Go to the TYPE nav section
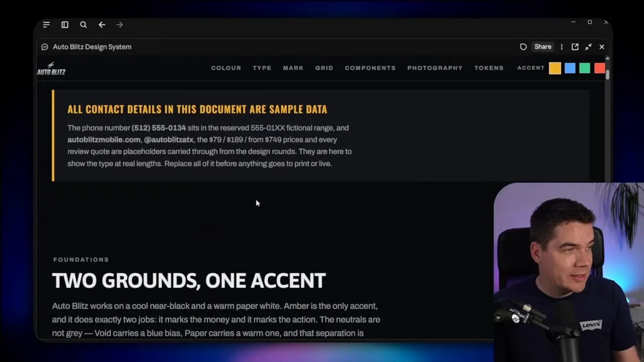Viewport: 644px width, 362px height. click(262, 68)
